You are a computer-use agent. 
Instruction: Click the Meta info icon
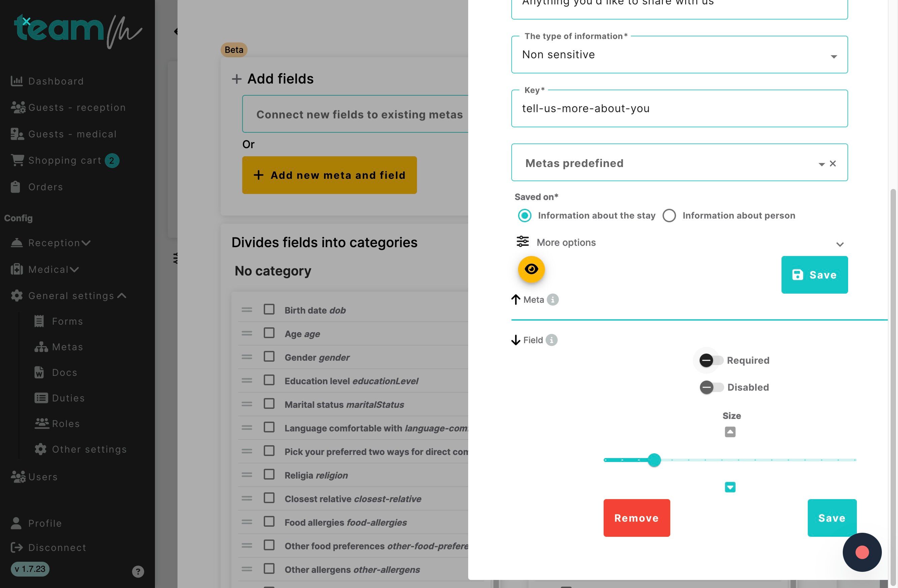(552, 300)
